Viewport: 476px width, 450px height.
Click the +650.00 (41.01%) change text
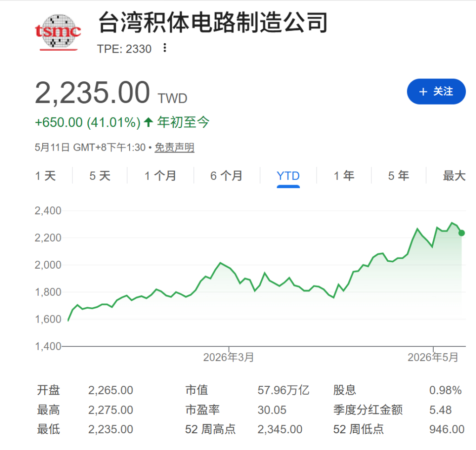(88, 123)
